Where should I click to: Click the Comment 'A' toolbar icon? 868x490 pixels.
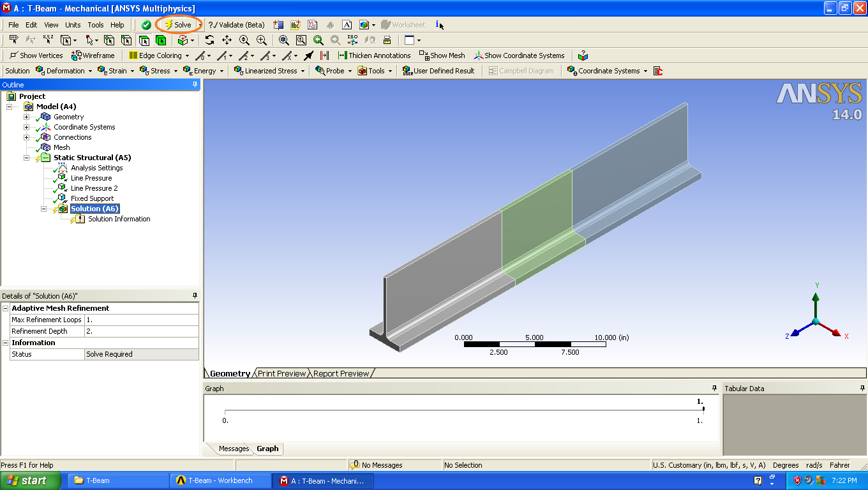pyautogui.click(x=347, y=25)
